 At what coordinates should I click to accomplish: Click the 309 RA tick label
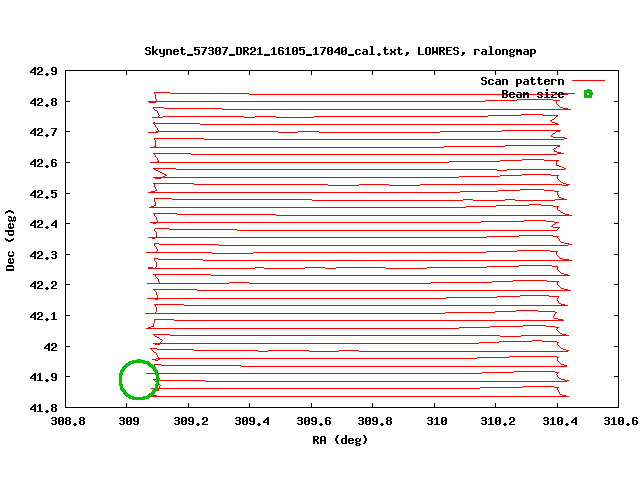[x=129, y=421]
